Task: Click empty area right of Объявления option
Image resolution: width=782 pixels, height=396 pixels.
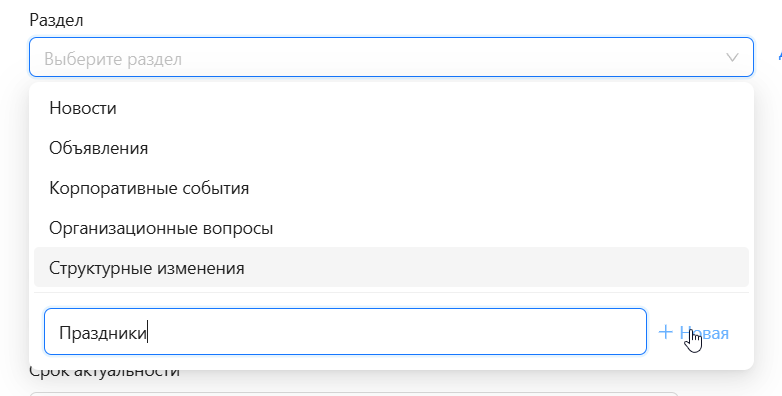Action: [x=449, y=148]
